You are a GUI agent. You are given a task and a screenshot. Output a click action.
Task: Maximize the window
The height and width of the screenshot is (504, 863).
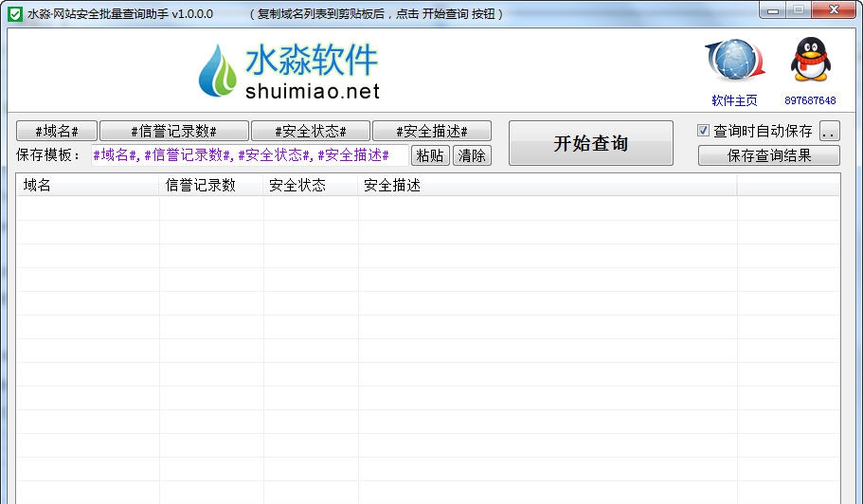coord(798,9)
